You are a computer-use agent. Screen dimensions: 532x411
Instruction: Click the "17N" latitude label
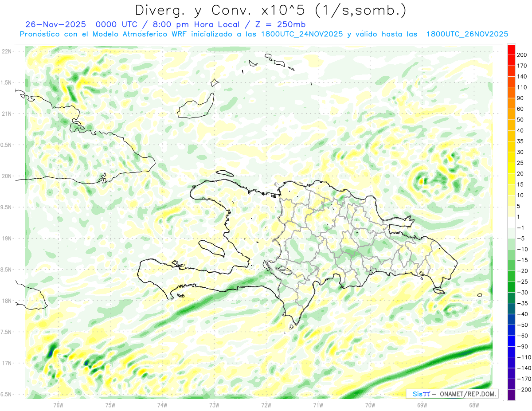(x=7, y=363)
